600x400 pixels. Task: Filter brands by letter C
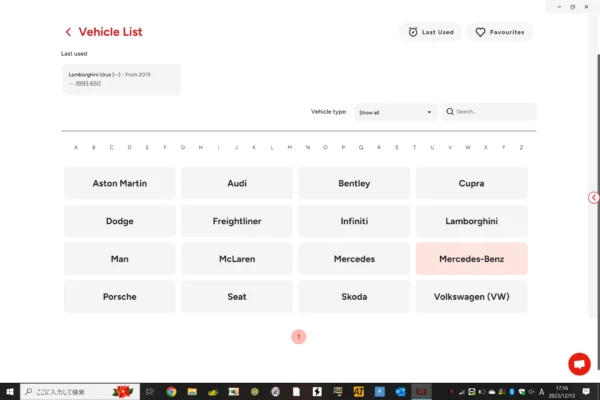tap(111, 147)
